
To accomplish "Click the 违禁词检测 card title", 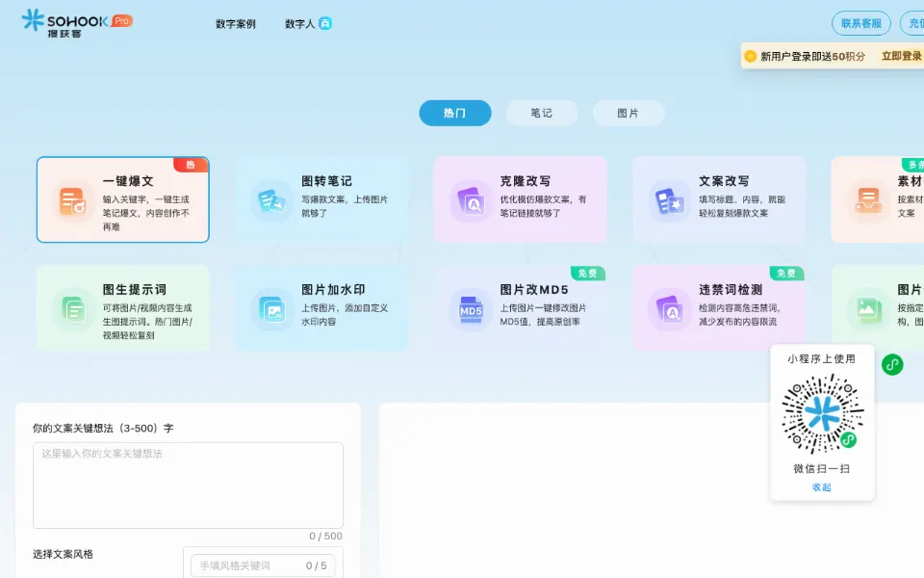I will 731,290.
